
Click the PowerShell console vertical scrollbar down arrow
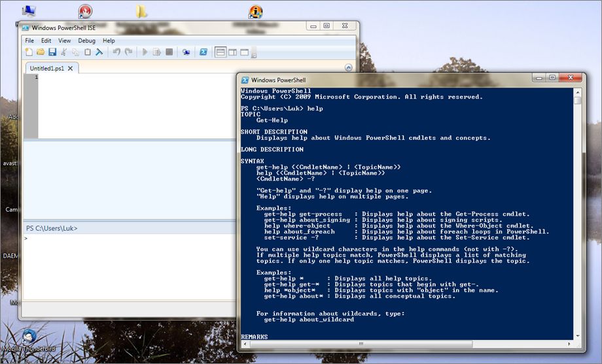578,336
